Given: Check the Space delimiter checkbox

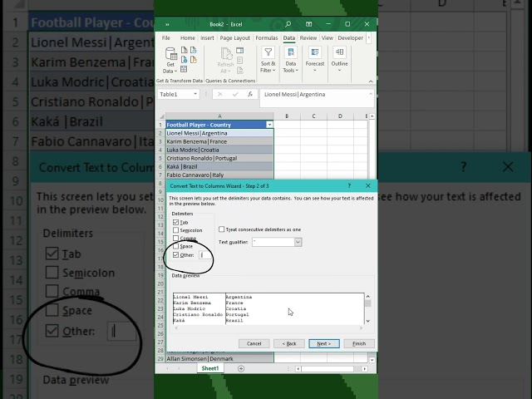Looking at the screenshot, I should tap(175, 246).
